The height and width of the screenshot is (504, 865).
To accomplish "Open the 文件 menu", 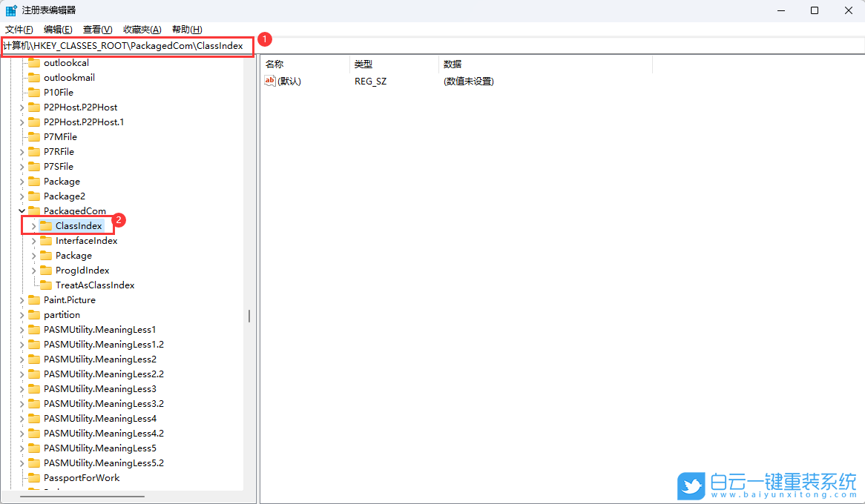I will click(20, 29).
